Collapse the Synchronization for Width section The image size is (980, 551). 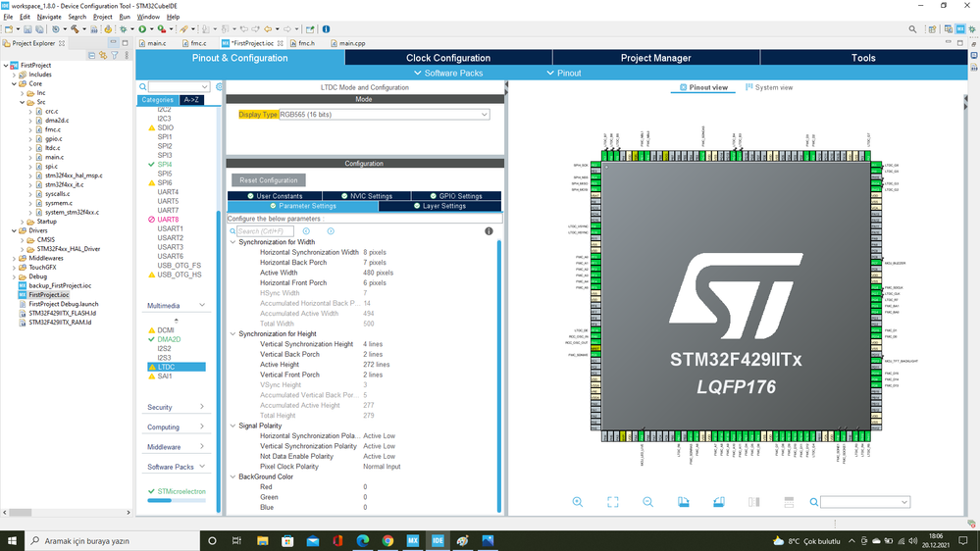pos(232,242)
